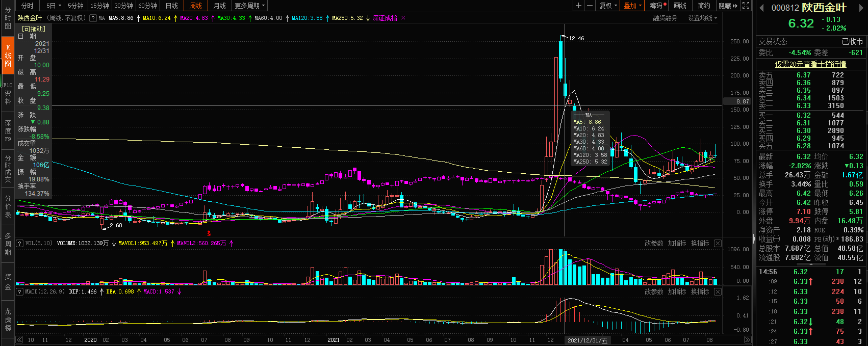This screenshot has width=868, height=346.
Task: Click the 仅需20元查看十档行情 link
Action: pos(810,64)
